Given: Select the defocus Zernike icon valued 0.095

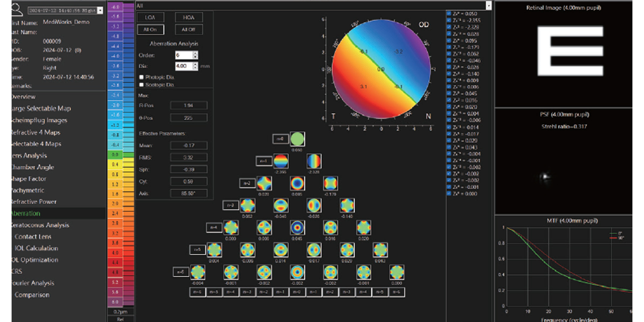Looking at the screenshot, I should pos(297,184).
